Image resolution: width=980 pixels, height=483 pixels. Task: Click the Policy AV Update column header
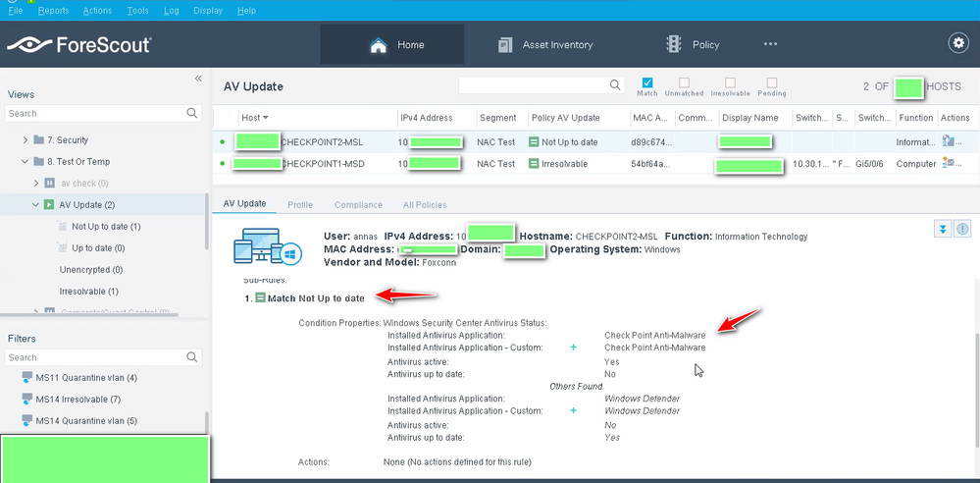[x=566, y=118]
